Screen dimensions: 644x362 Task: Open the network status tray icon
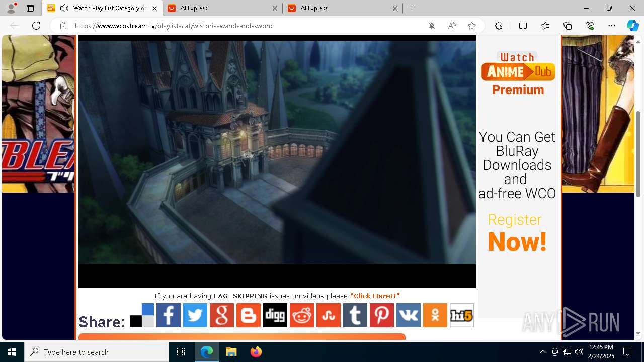tap(567, 352)
